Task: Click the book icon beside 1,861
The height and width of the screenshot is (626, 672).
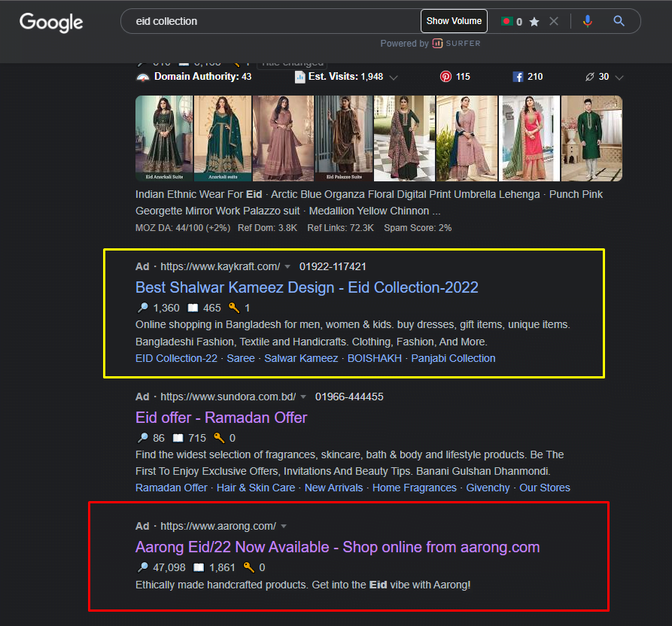Action: (x=199, y=567)
